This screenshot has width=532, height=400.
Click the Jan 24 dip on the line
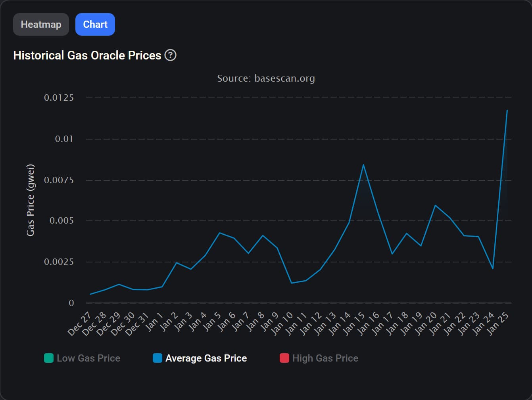(493, 269)
